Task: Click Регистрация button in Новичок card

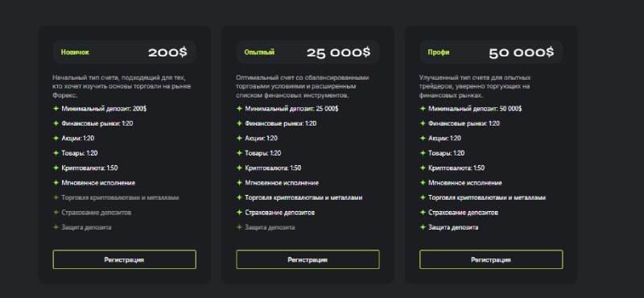Action: pyautogui.click(x=125, y=260)
